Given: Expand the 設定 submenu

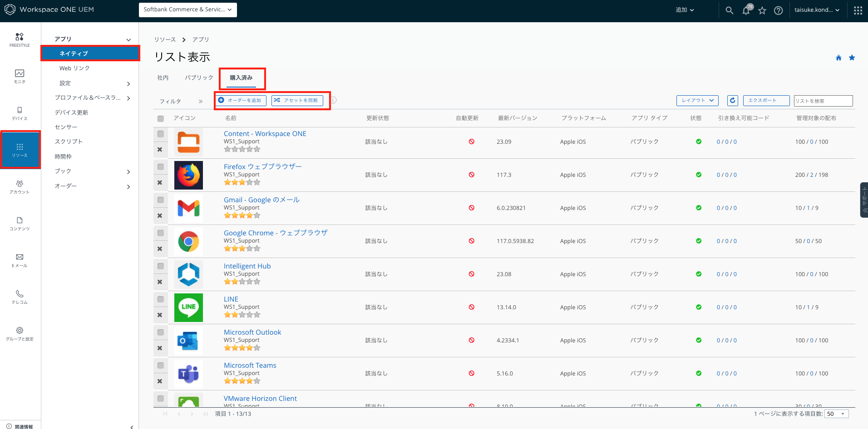Looking at the screenshot, I should tap(128, 84).
